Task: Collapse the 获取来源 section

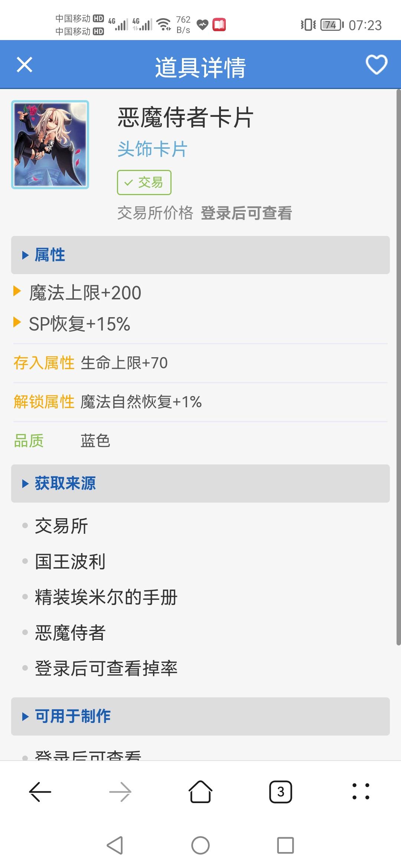Action: tap(200, 484)
